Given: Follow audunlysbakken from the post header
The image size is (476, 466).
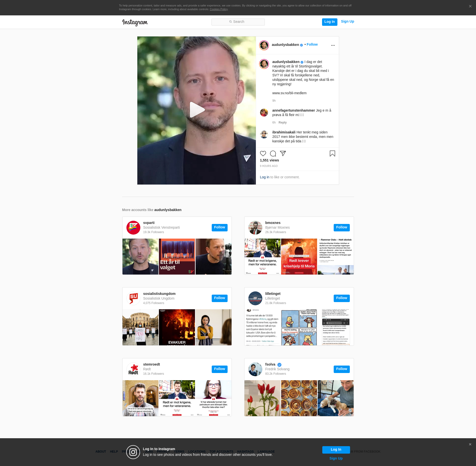Looking at the screenshot, I should pyautogui.click(x=312, y=45).
